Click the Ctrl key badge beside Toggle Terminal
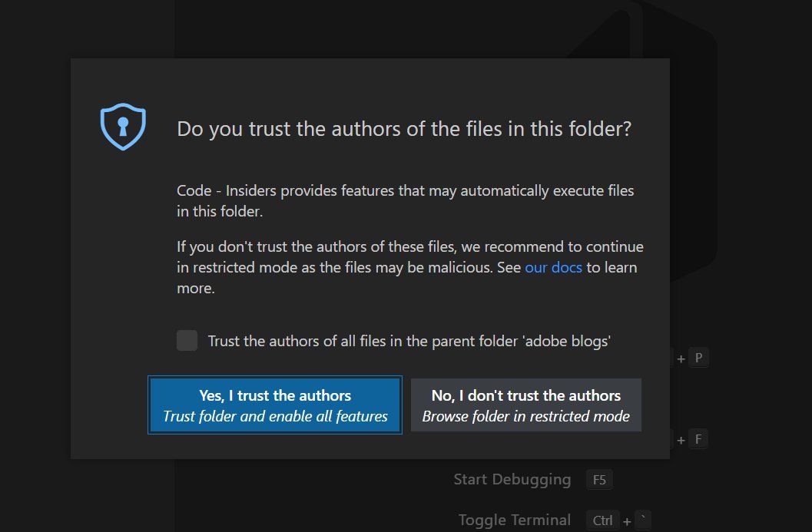Viewport: 812px width, 532px height. point(602,520)
